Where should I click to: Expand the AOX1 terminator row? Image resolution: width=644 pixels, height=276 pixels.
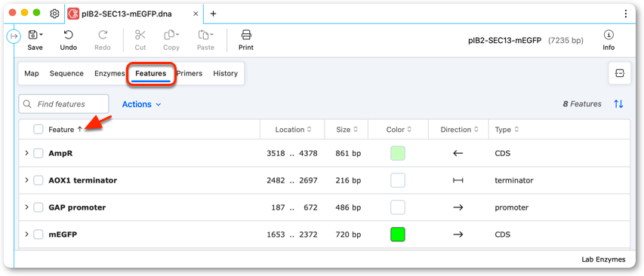(26, 180)
